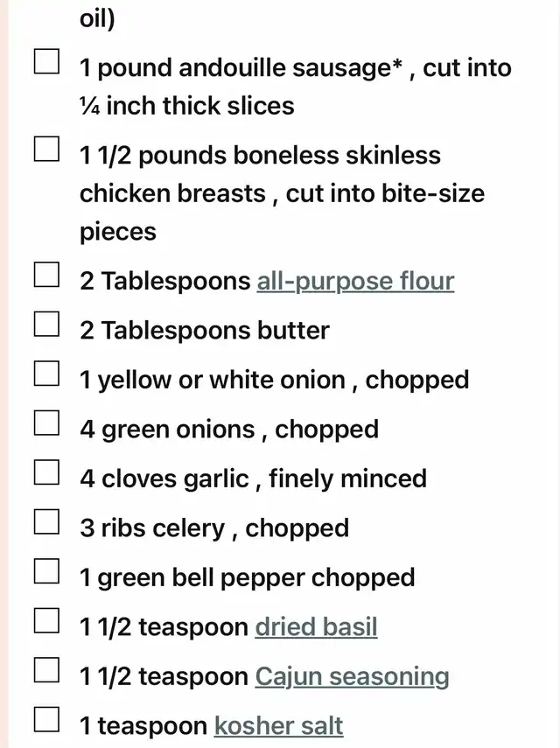Click the "1 green bell pepper chopped" text
The image size is (560, 748).
247,577
